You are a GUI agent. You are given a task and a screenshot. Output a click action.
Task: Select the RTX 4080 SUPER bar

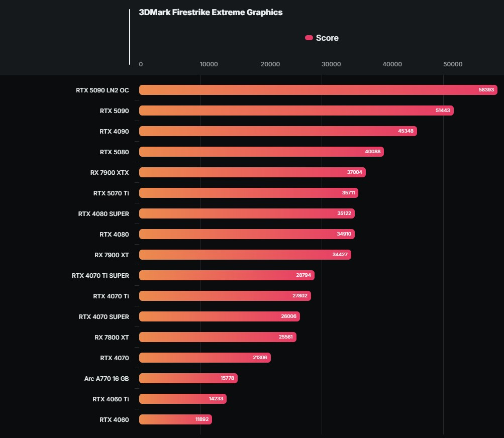click(247, 213)
